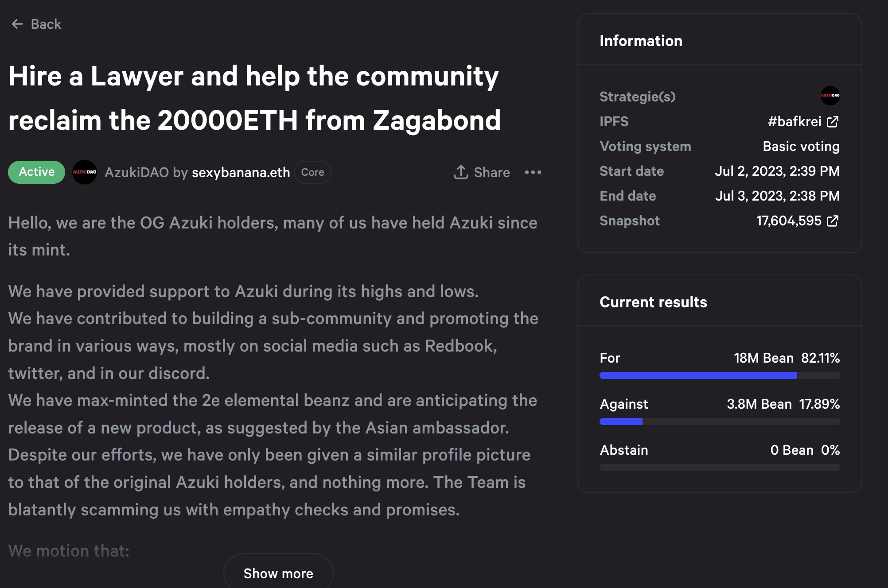Click the Back link text

[x=46, y=24]
